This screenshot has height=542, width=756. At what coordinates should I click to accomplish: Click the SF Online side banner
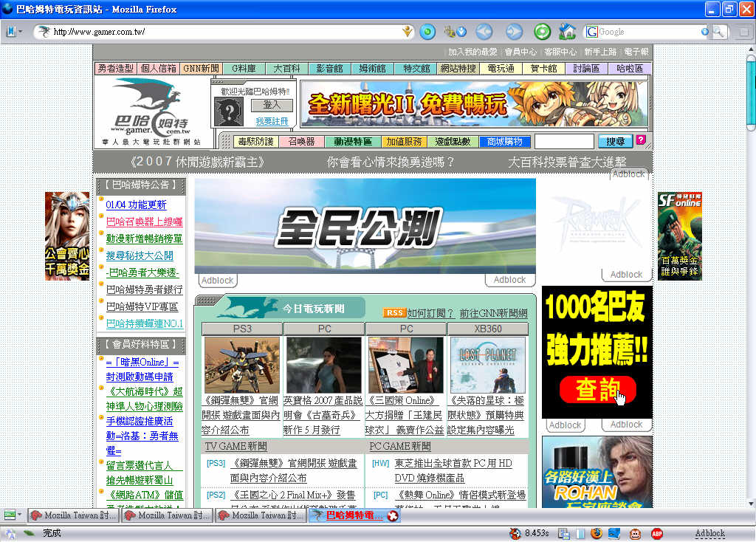pyautogui.click(x=680, y=236)
